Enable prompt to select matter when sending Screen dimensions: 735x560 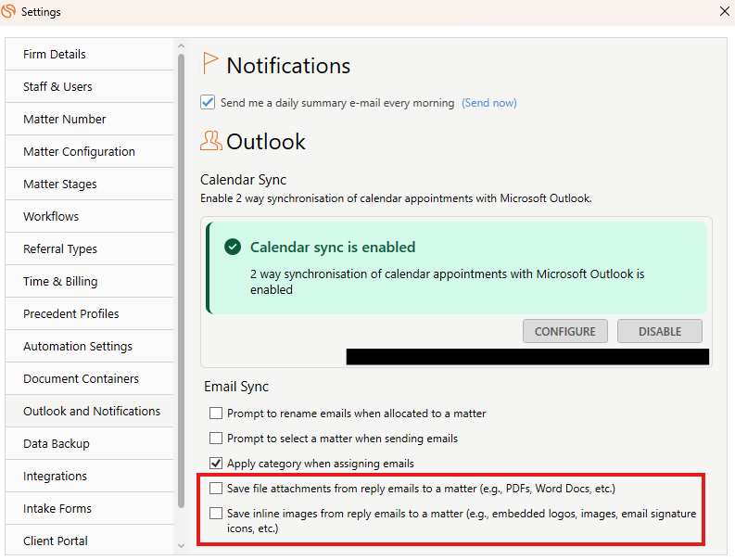pos(216,438)
